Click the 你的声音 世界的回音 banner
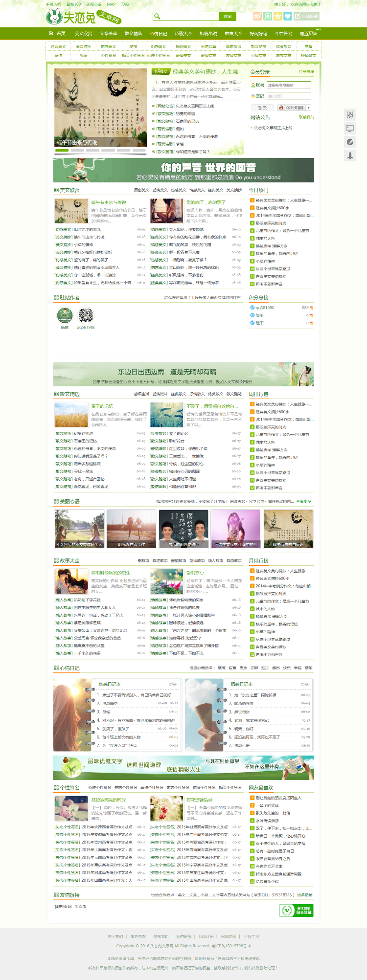367x980 pixels. coord(183,170)
